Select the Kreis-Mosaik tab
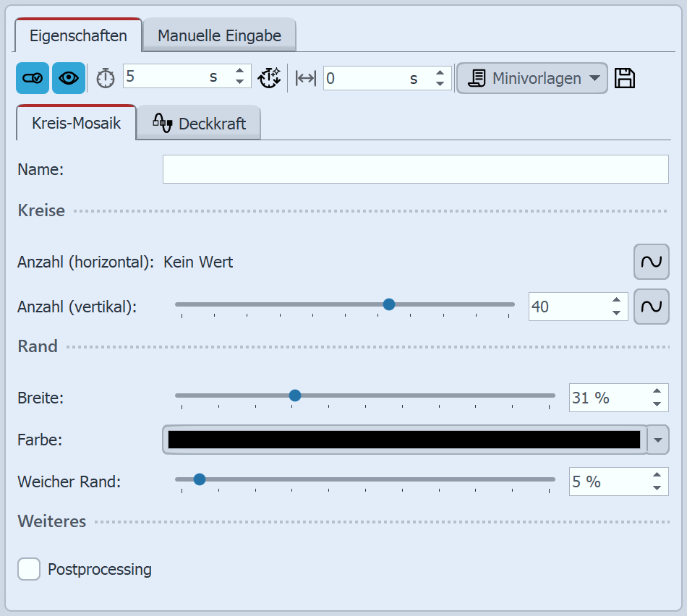The width and height of the screenshot is (687, 616). (x=75, y=124)
